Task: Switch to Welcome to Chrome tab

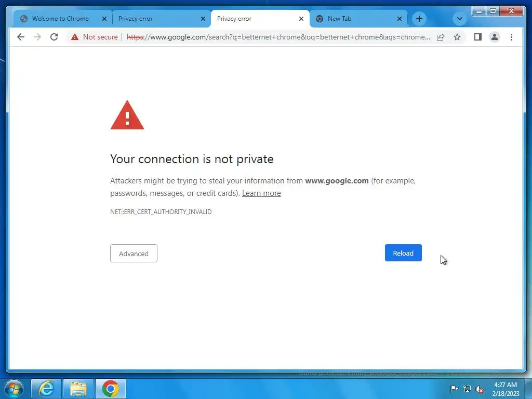Action: click(60, 19)
